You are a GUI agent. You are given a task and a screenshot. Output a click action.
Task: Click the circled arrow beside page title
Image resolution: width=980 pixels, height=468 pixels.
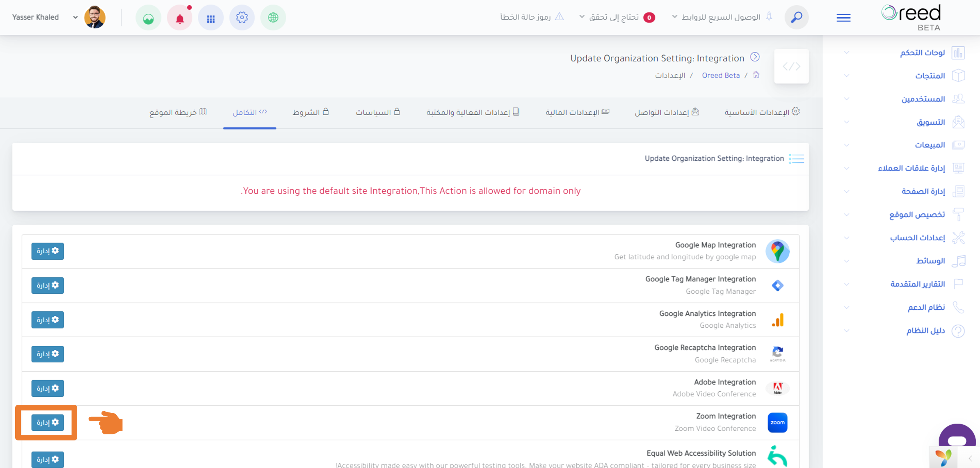755,57
